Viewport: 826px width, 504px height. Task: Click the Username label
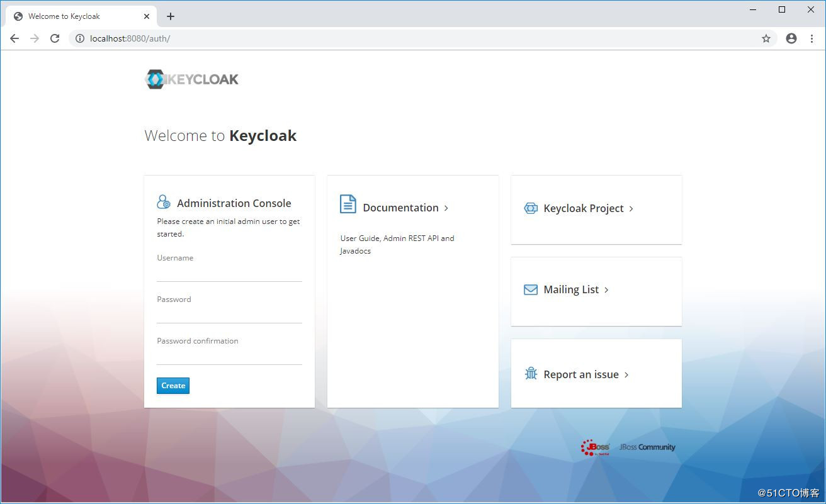tap(175, 258)
